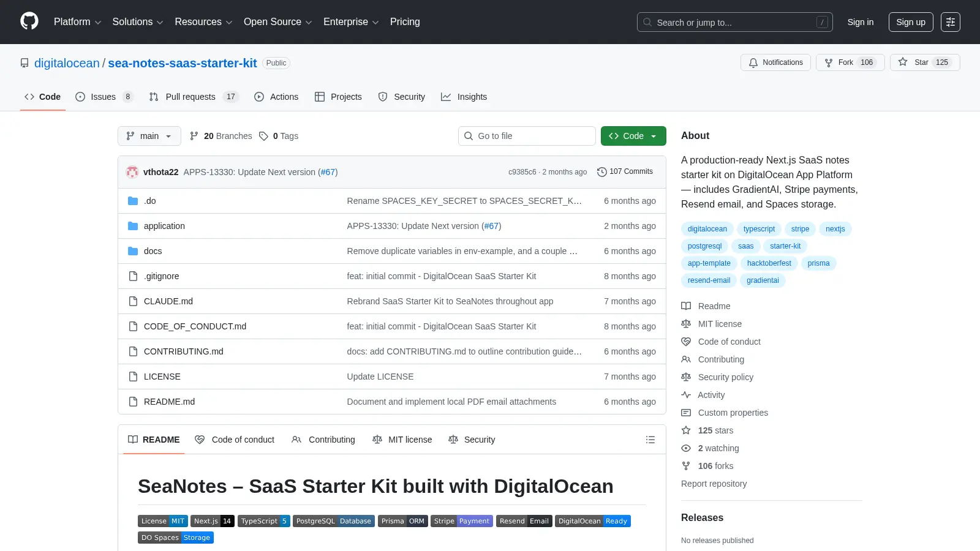Open the Projects tab

point(338,97)
